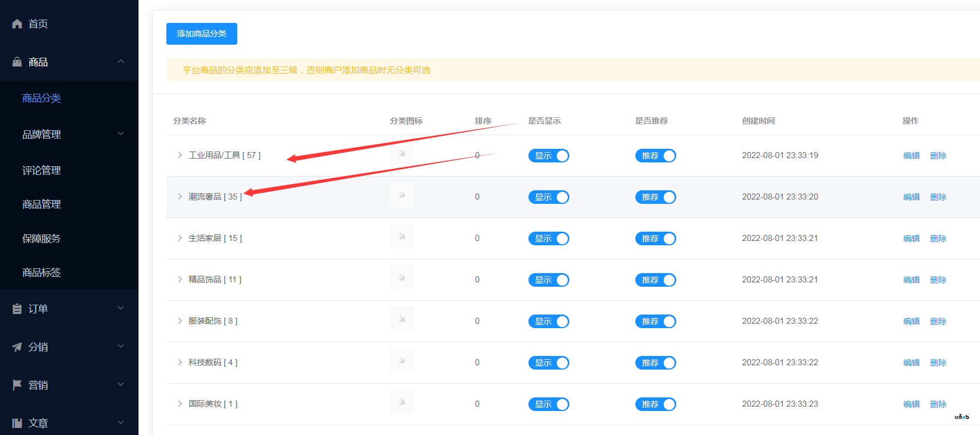Go to 保障服务 in the sidebar
Viewport: 980px width, 435px height.
pyautogui.click(x=41, y=239)
